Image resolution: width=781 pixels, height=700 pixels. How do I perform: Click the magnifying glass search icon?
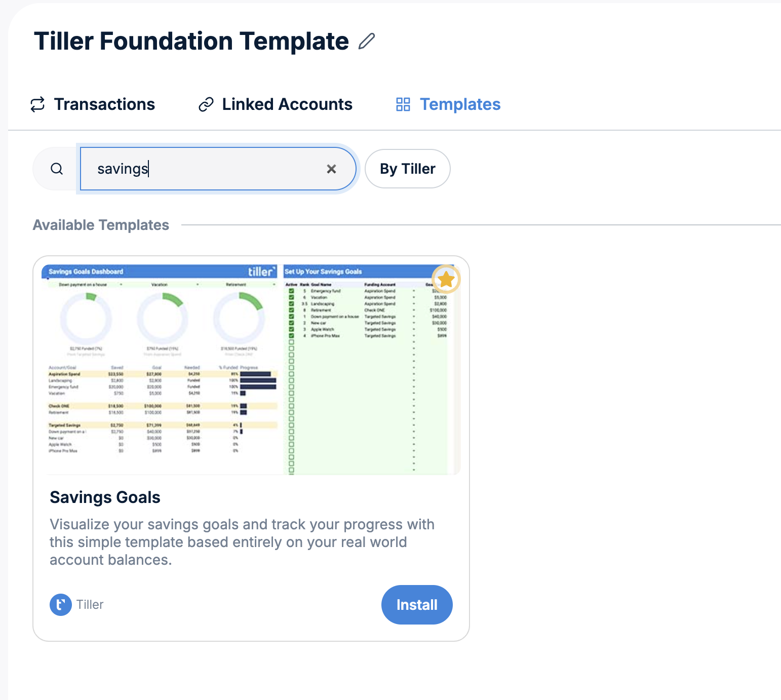pos(57,169)
